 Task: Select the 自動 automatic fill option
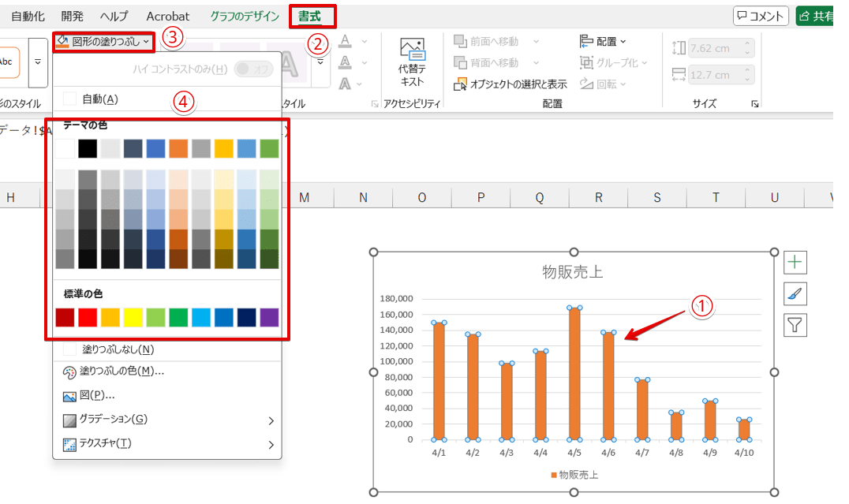click(99, 99)
